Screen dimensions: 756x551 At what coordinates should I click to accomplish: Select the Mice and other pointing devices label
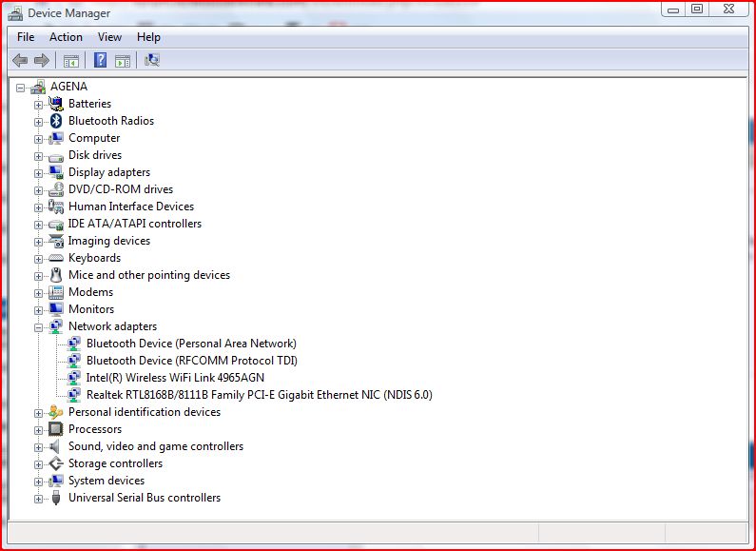coord(149,275)
